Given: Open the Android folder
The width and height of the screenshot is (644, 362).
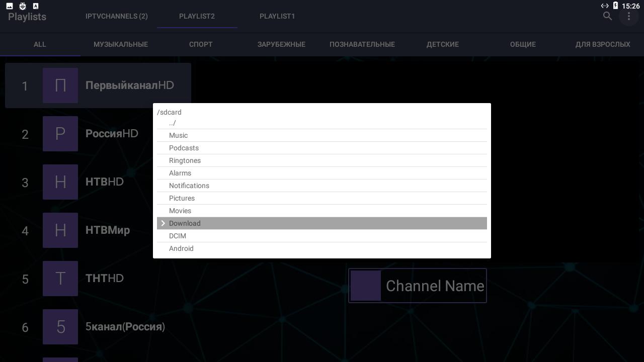Looking at the screenshot, I should coord(322,248).
